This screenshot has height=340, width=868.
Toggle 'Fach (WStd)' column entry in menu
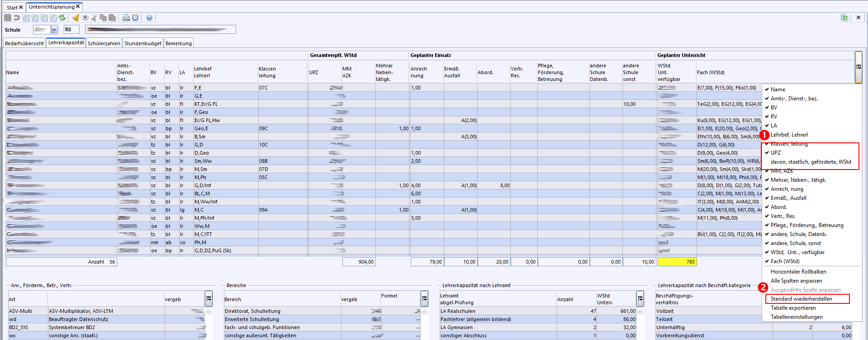point(785,261)
